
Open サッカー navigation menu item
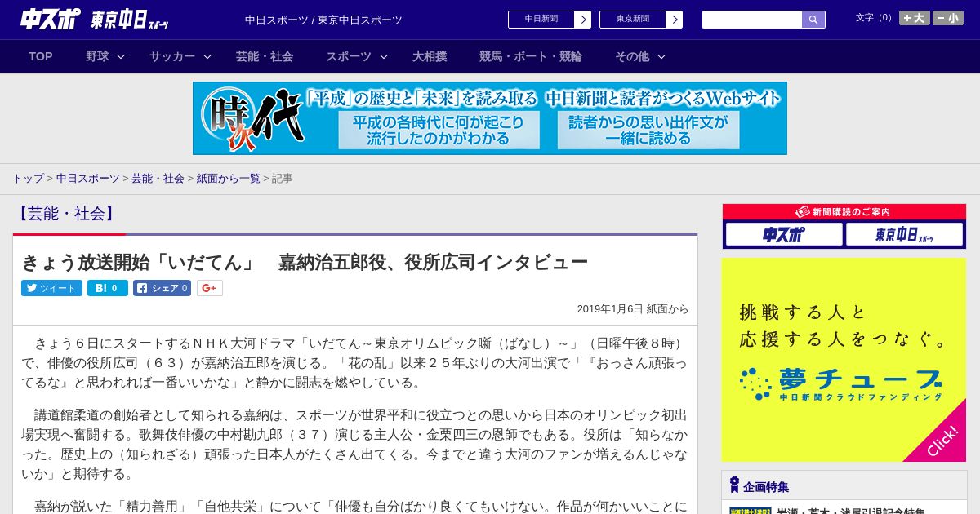[x=172, y=56]
